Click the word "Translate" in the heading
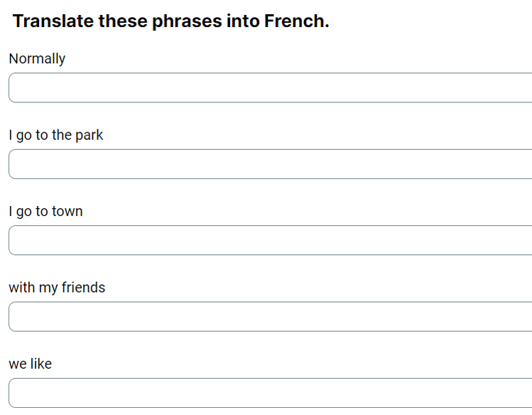 pyautogui.click(x=53, y=21)
